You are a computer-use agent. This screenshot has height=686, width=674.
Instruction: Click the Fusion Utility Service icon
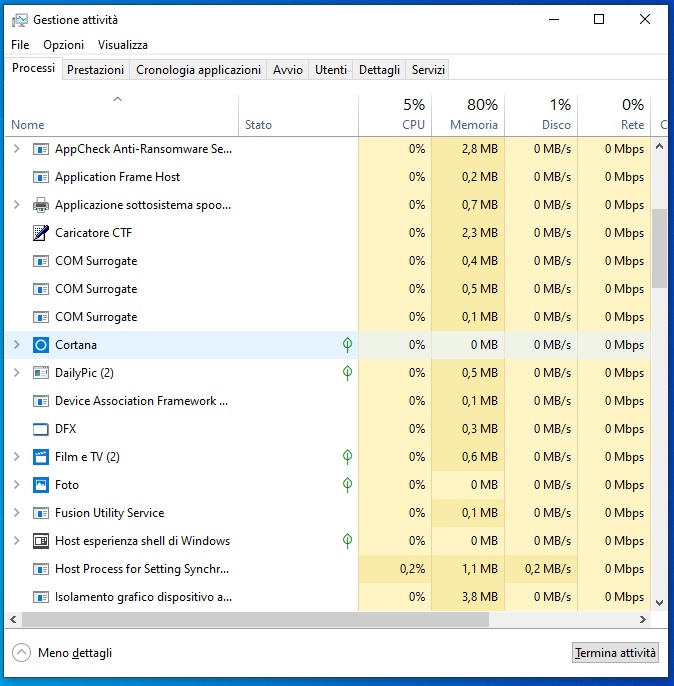(41, 513)
